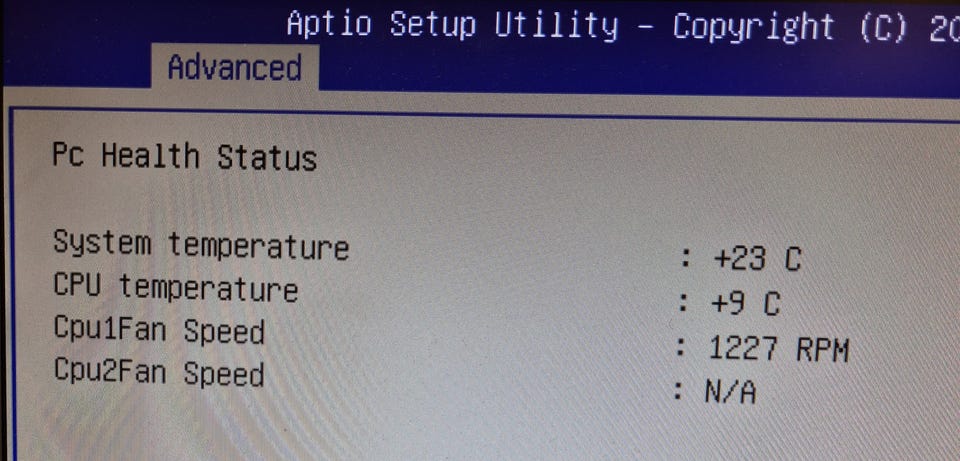Click the +23 C system temperature value

coord(757,259)
